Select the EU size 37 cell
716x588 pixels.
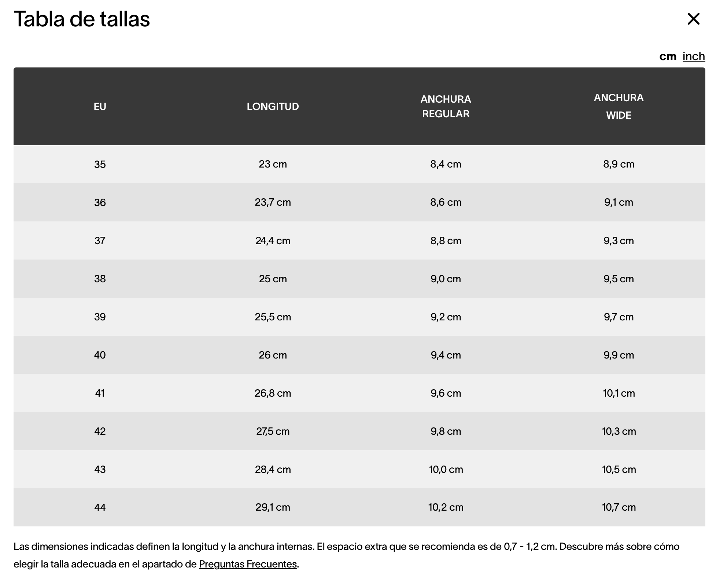pyautogui.click(x=100, y=241)
